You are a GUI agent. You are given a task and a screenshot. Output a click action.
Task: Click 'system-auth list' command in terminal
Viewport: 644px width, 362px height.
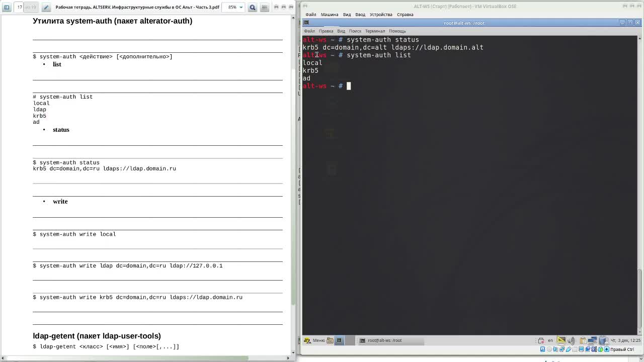click(378, 55)
